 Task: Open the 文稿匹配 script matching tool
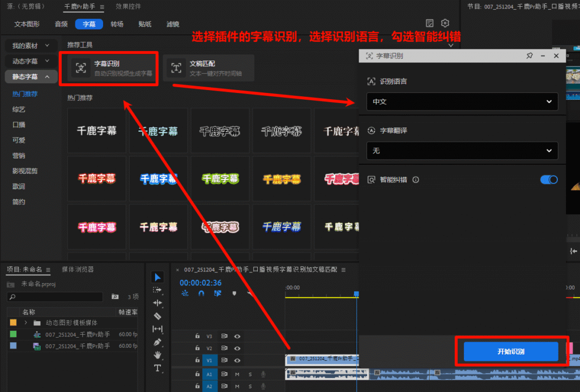[x=210, y=68]
